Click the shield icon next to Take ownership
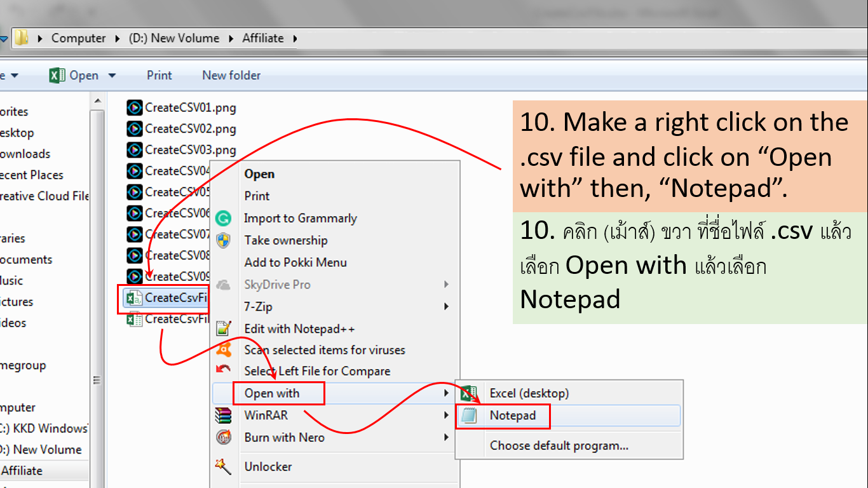The height and width of the screenshot is (488, 868). pos(224,240)
